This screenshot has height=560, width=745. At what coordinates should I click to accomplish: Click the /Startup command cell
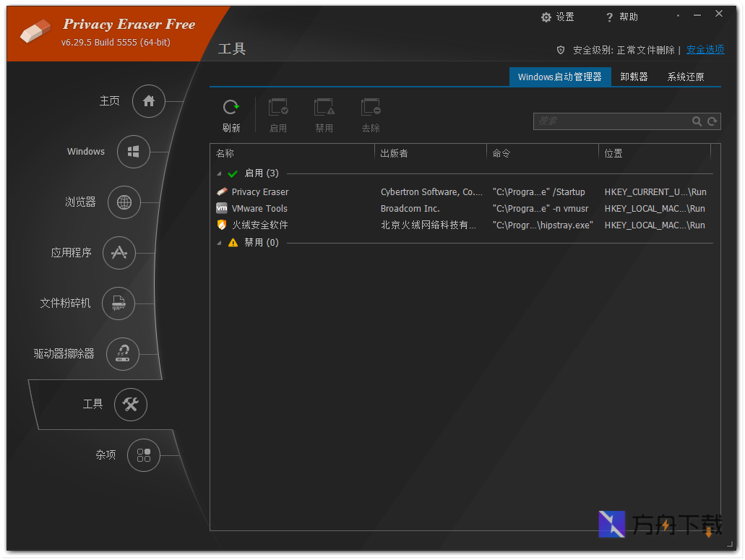pos(539,192)
